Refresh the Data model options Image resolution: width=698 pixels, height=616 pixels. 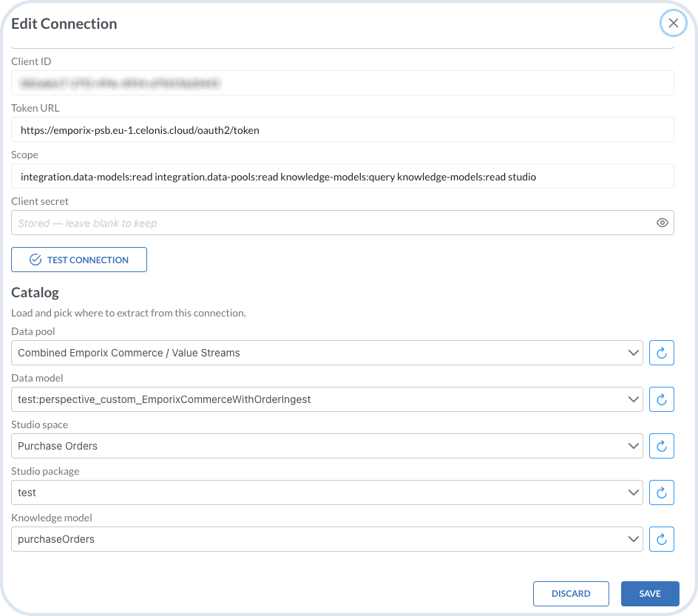point(662,399)
